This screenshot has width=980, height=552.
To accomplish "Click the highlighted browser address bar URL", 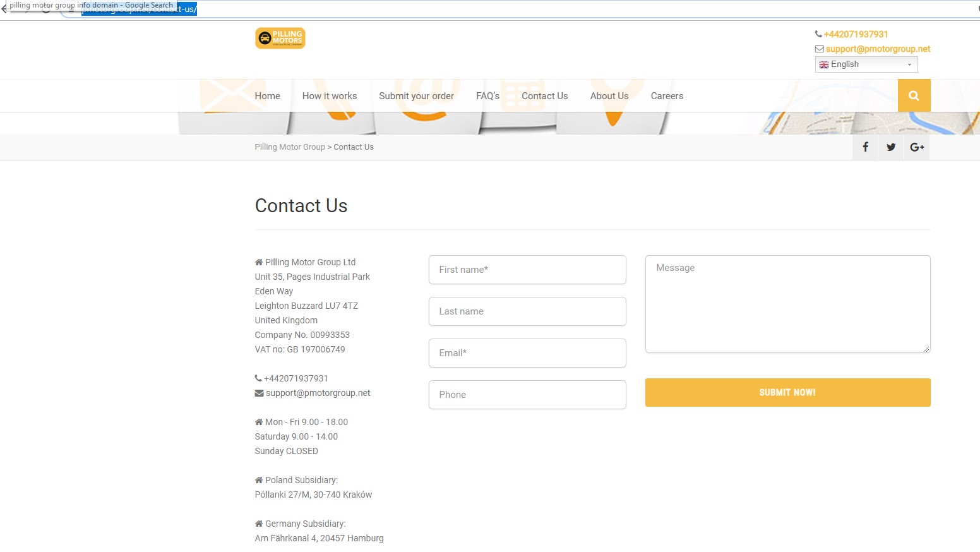I will point(139,9).
